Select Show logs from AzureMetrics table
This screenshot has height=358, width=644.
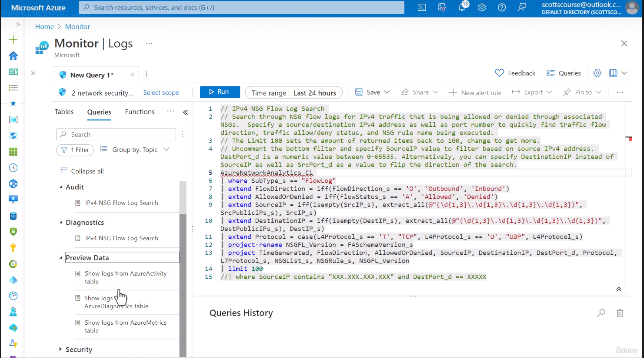(126, 326)
